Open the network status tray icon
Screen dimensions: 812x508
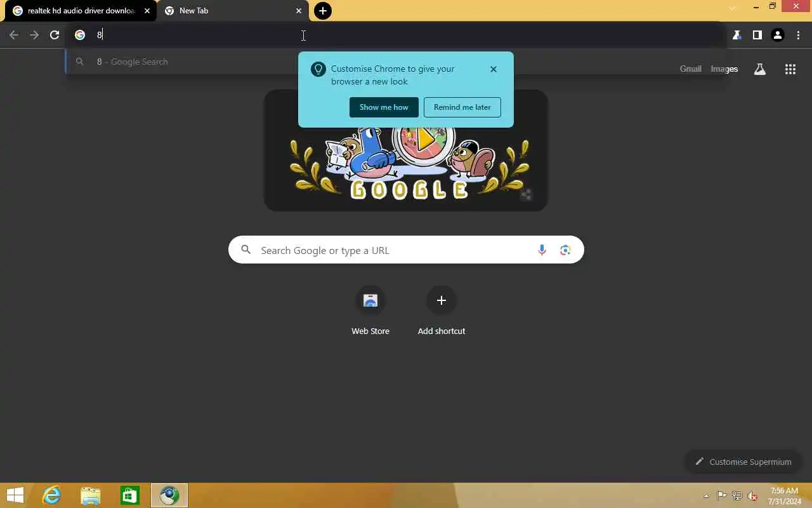(x=737, y=495)
